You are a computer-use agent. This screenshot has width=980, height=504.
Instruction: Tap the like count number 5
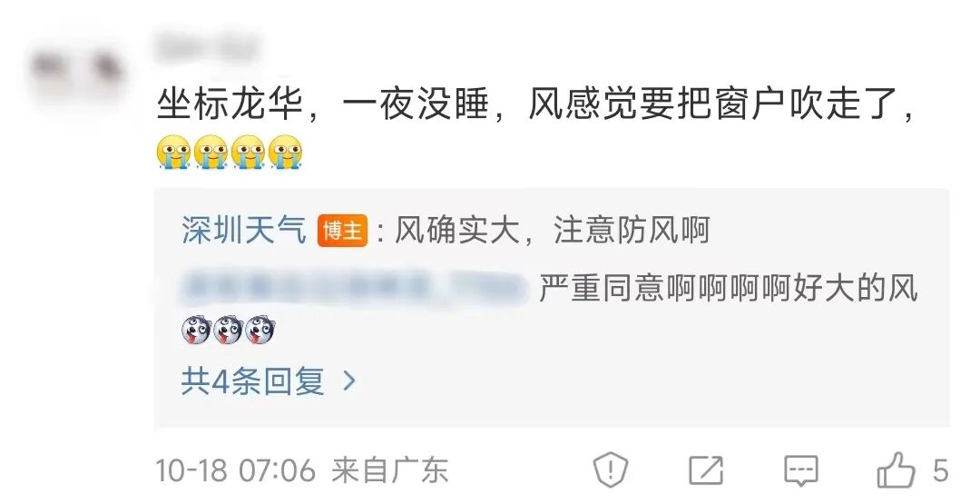click(x=941, y=471)
